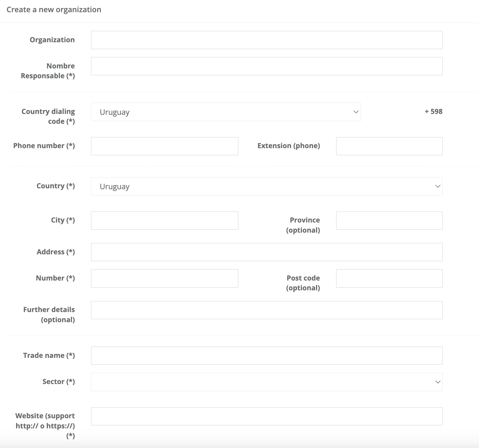Screen dimensions: 479x448
Task: Click the City input field
Action: pyautogui.click(x=165, y=220)
